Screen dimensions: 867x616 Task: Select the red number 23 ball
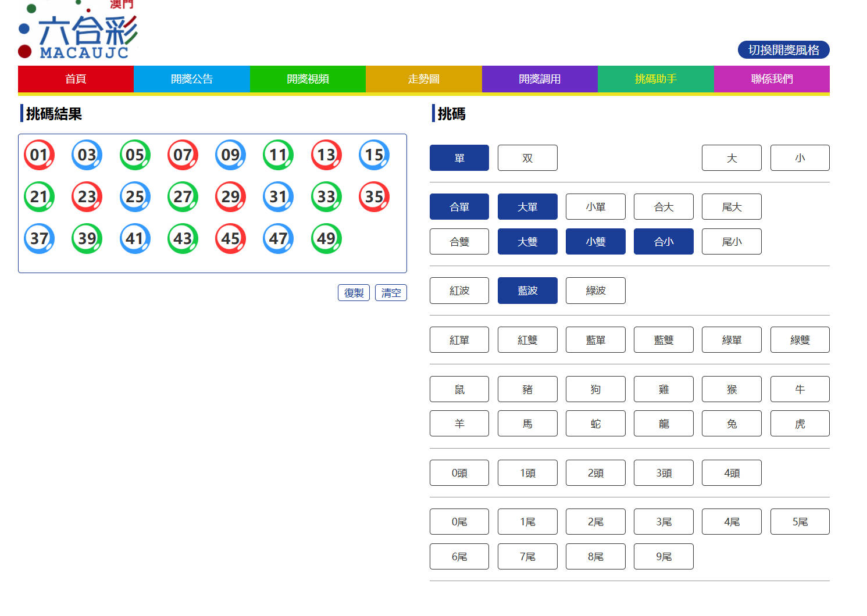[87, 197]
